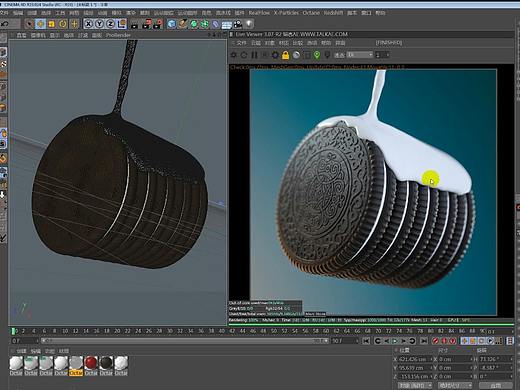Open object coordinate mode dropdown
The width and height of the screenshot is (520, 390).
point(415,385)
